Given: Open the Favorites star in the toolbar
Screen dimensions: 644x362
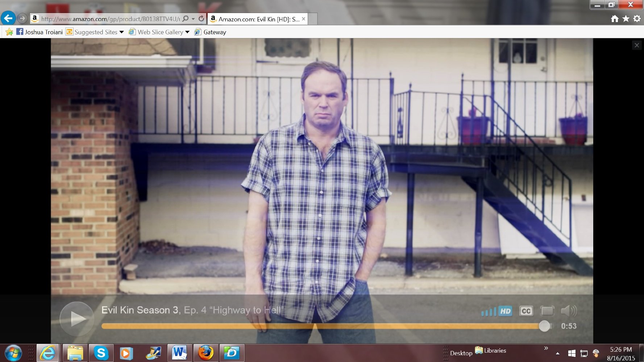Looking at the screenshot, I should click(x=626, y=19).
